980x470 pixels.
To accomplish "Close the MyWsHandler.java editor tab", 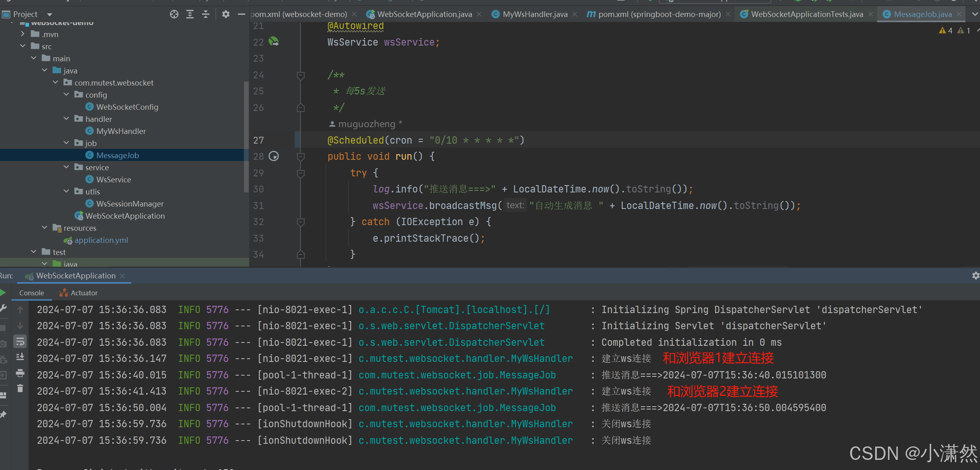I will pyautogui.click(x=575, y=14).
